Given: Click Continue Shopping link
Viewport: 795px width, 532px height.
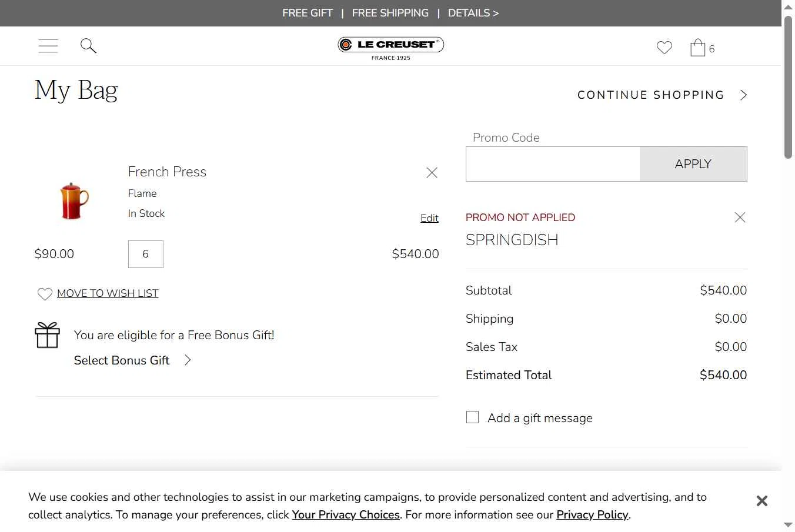Looking at the screenshot, I should click(651, 95).
